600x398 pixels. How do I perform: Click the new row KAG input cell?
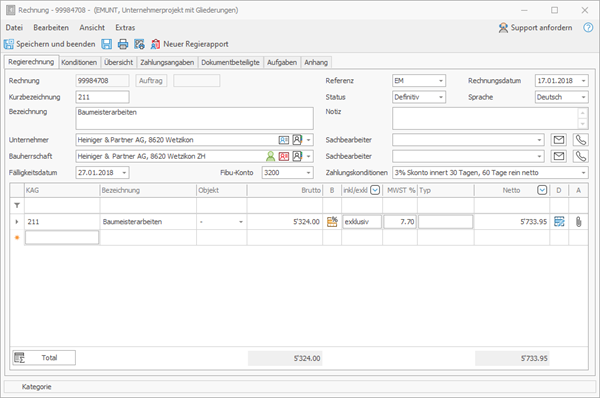point(62,238)
